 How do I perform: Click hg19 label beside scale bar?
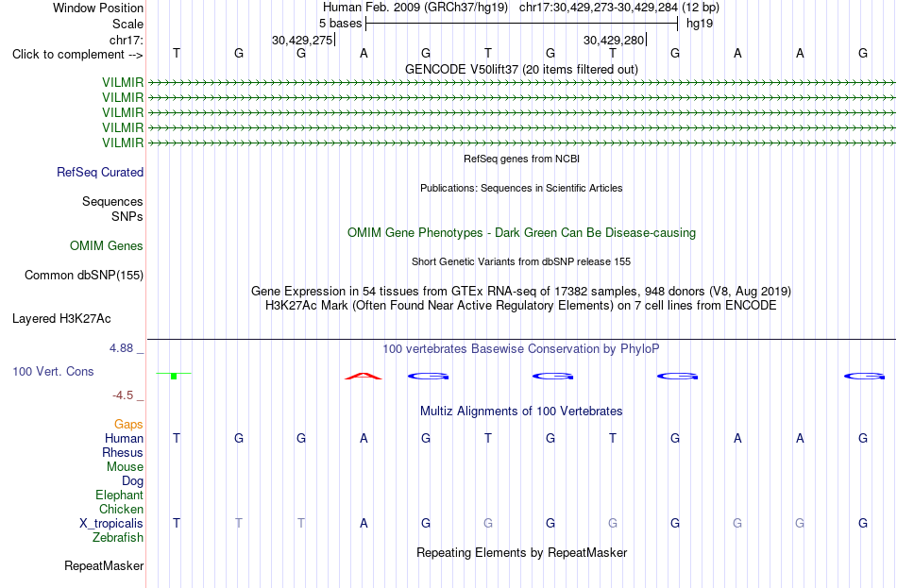(x=699, y=24)
